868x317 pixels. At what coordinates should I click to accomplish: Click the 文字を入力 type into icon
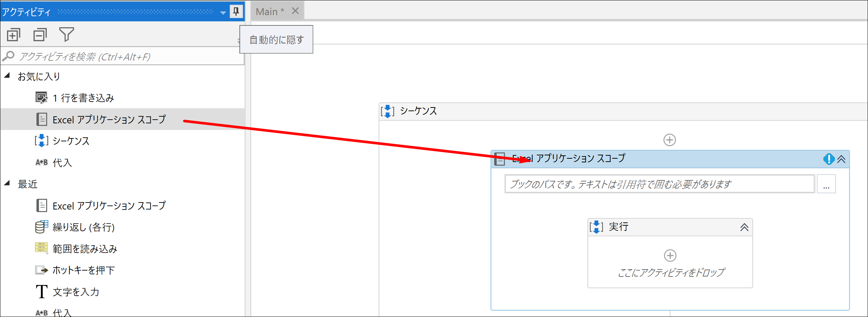(x=42, y=292)
